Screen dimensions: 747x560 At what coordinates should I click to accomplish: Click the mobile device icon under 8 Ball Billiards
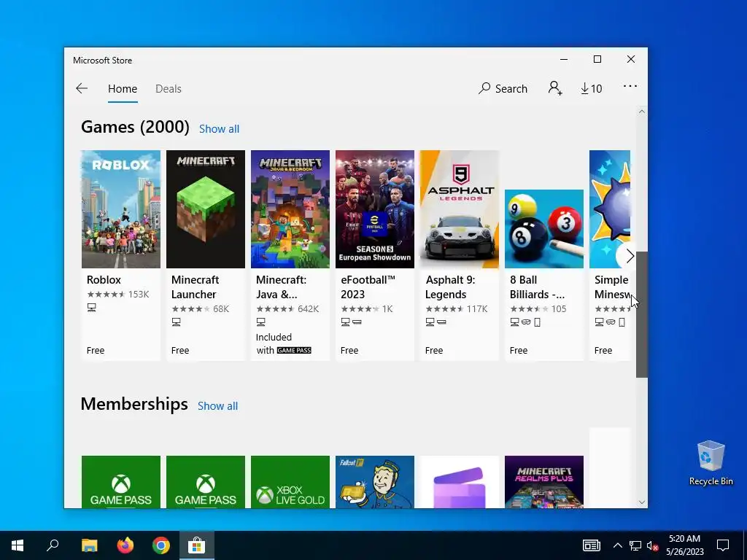click(538, 322)
